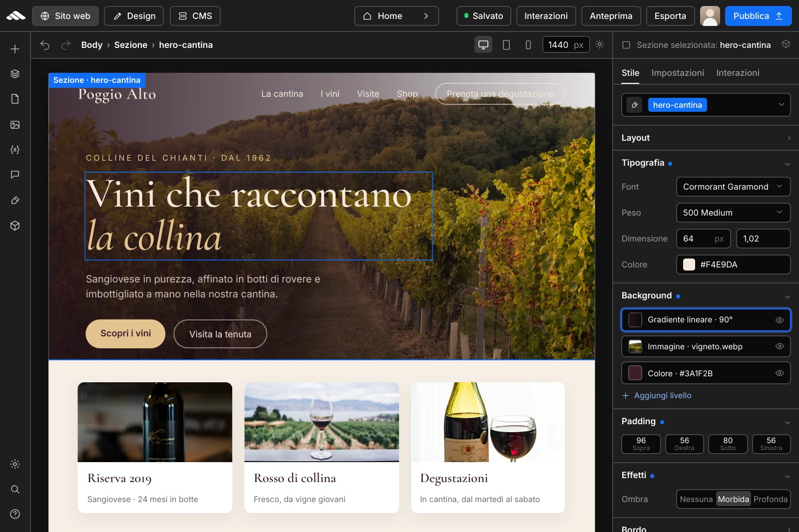
Task: Click the undo arrow
Action: 45,45
